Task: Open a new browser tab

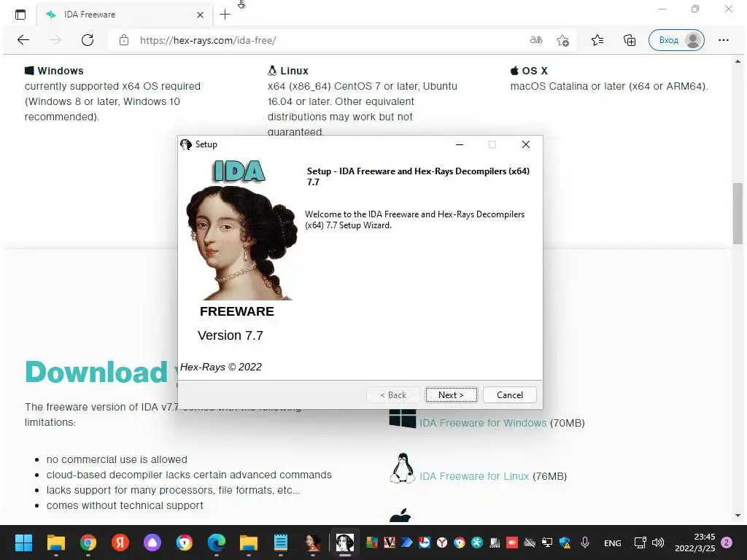Action: [x=225, y=15]
